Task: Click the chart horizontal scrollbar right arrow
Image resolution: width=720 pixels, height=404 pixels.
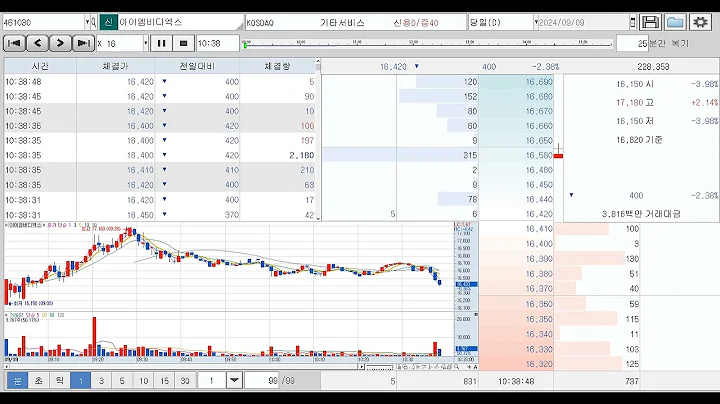Action: click(x=362, y=367)
